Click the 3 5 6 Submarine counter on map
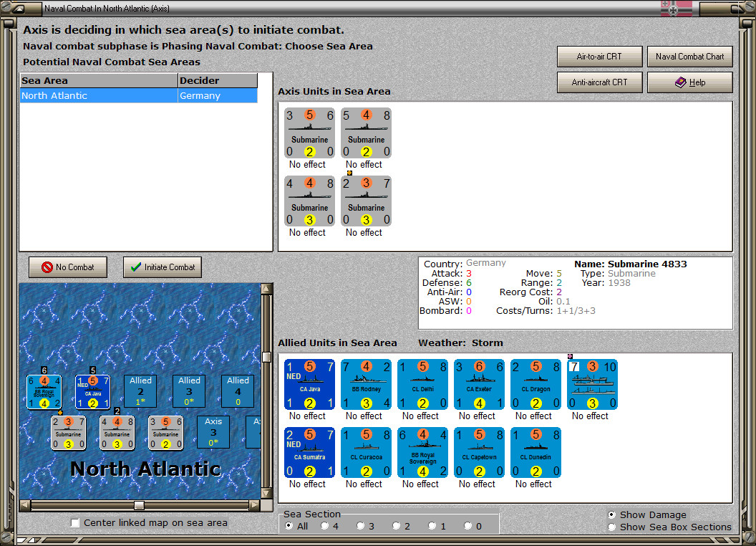 click(166, 433)
